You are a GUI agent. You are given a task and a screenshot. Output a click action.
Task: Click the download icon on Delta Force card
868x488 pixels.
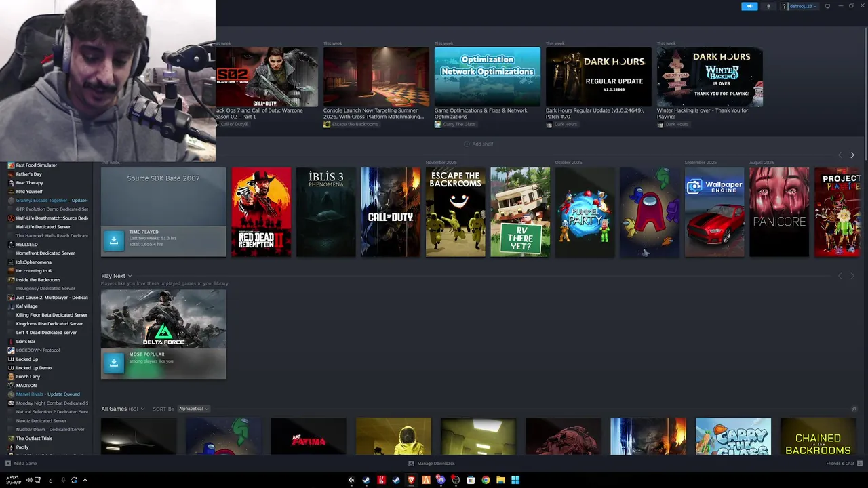tap(114, 363)
